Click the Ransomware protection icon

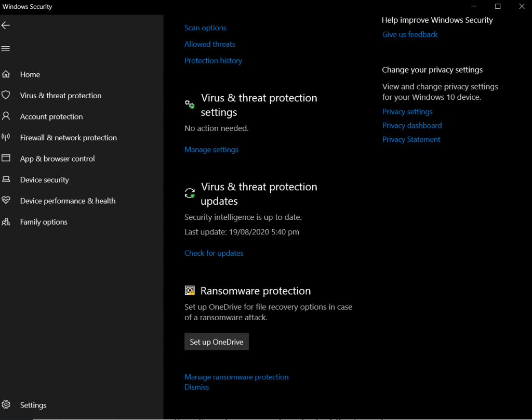[190, 290]
